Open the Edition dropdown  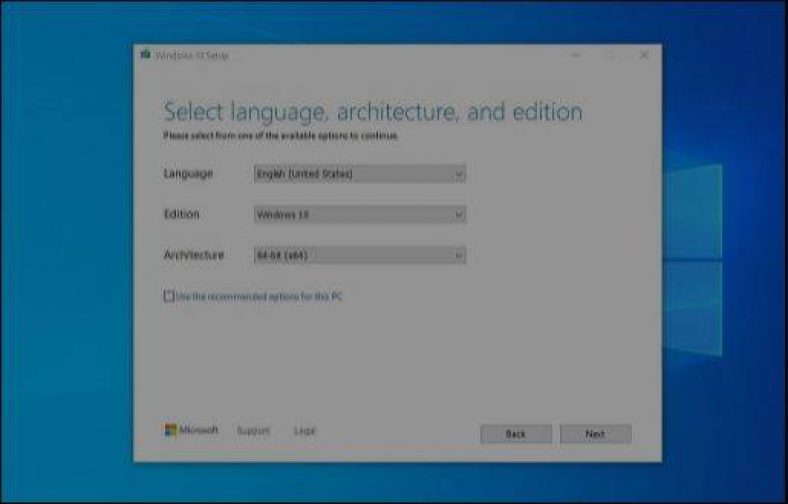pyautogui.click(x=360, y=215)
